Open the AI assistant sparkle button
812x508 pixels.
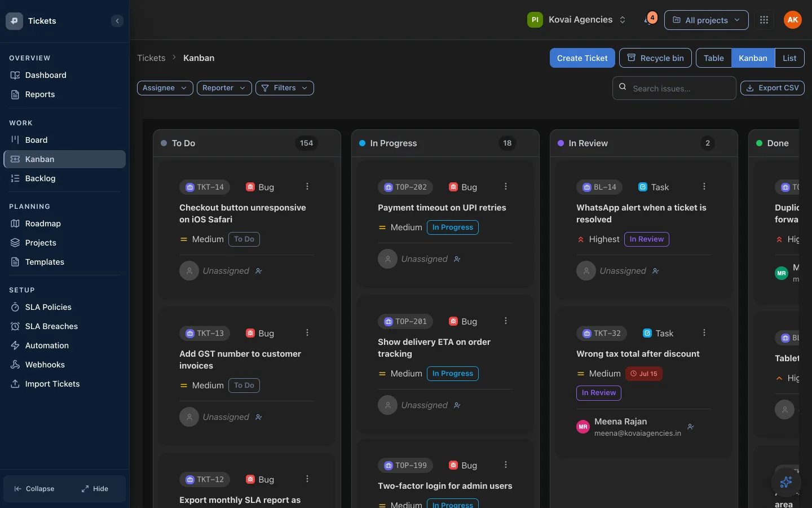coord(786,481)
